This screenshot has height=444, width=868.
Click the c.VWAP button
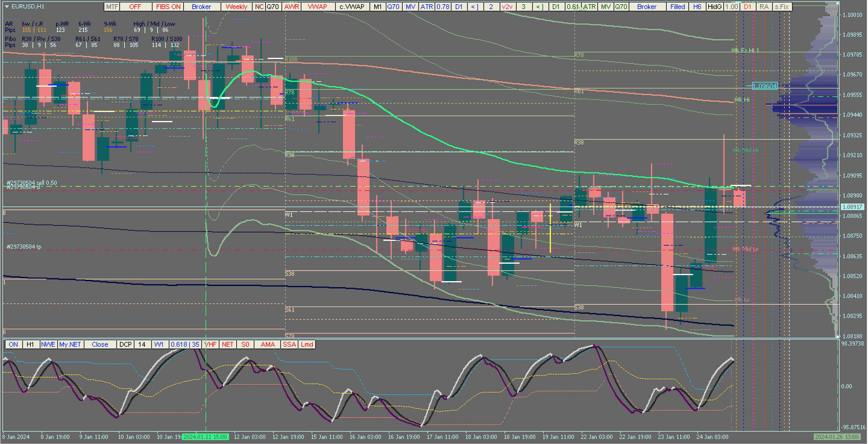coord(352,7)
